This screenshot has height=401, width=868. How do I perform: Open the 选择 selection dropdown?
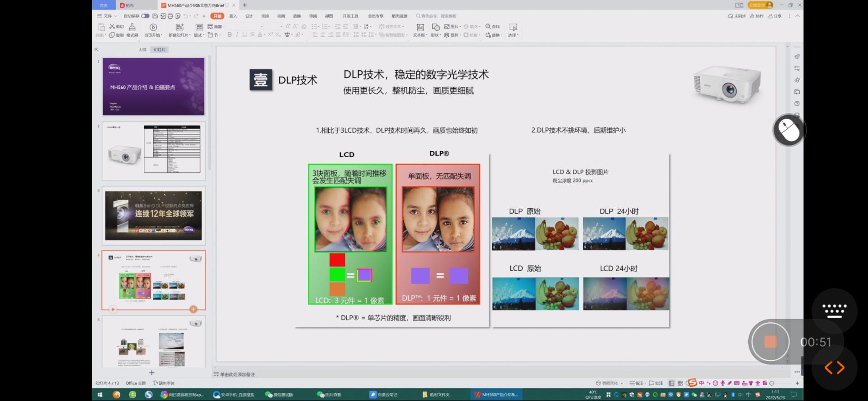513,30
